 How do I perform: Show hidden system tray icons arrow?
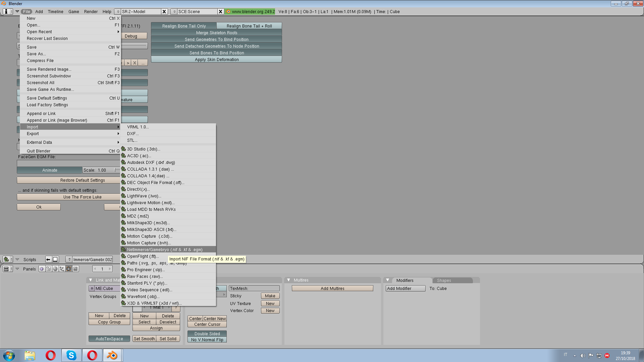(575, 356)
